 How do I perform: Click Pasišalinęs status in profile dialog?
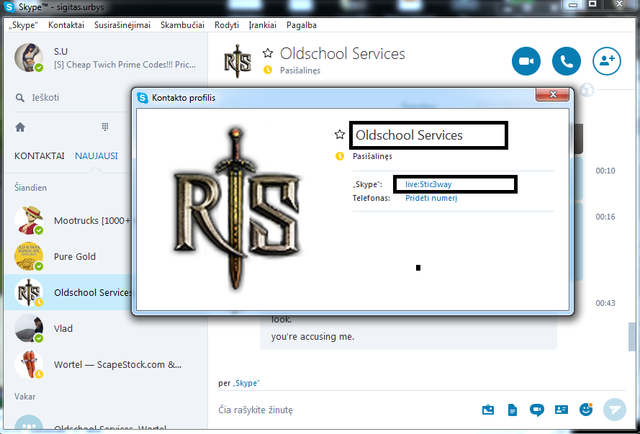pos(372,156)
